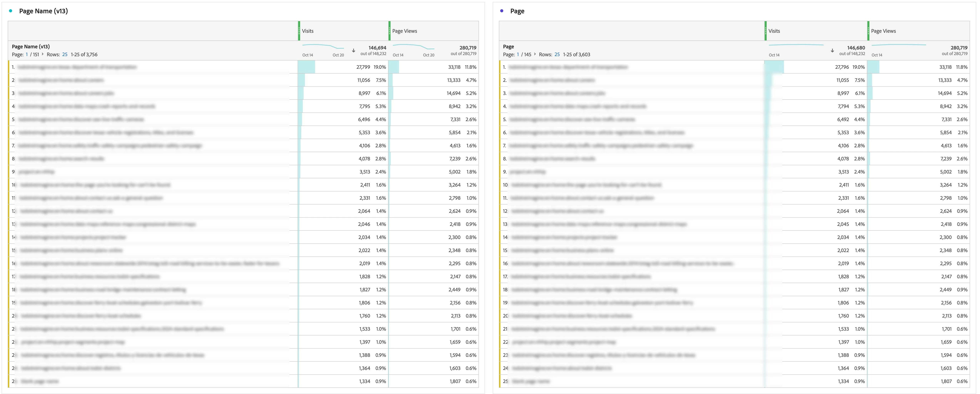Viewport: 980px width, 394px height.
Task: Open Rows count 25 selector in Page table
Action: tap(557, 54)
